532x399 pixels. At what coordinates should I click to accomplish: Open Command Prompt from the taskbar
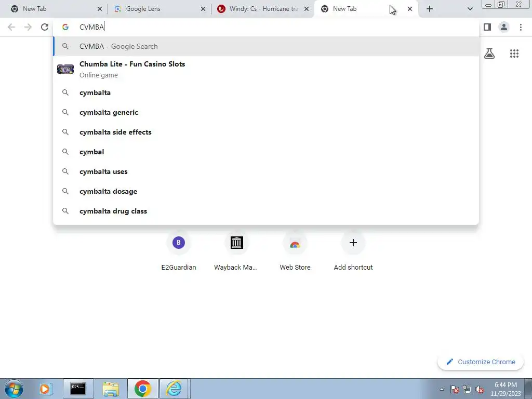tap(78, 389)
